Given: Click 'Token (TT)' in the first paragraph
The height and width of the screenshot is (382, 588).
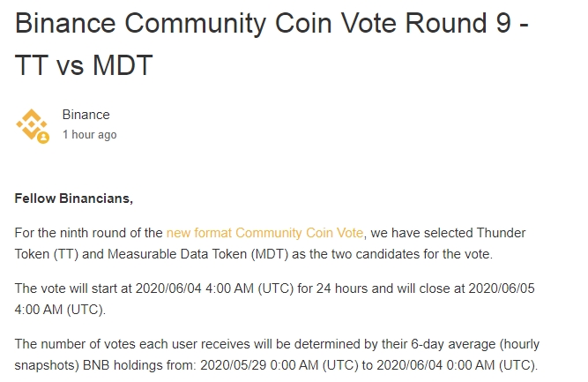Looking at the screenshot, I should click(47, 254).
